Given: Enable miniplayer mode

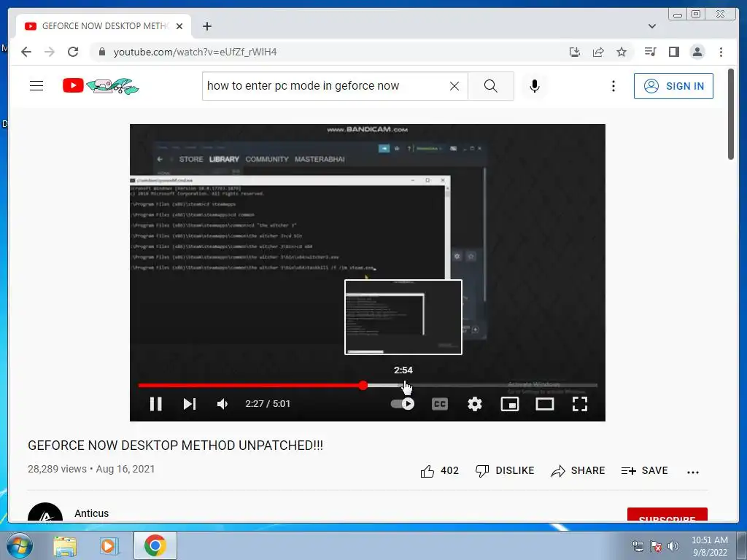Looking at the screenshot, I should click(510, 404).
